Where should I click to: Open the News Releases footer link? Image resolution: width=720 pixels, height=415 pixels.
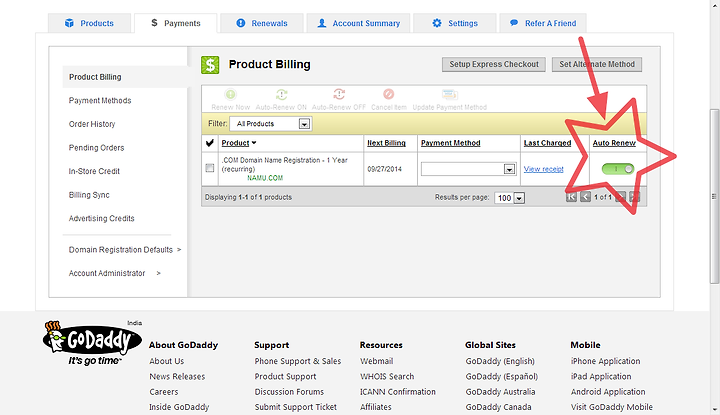(177, 376)
